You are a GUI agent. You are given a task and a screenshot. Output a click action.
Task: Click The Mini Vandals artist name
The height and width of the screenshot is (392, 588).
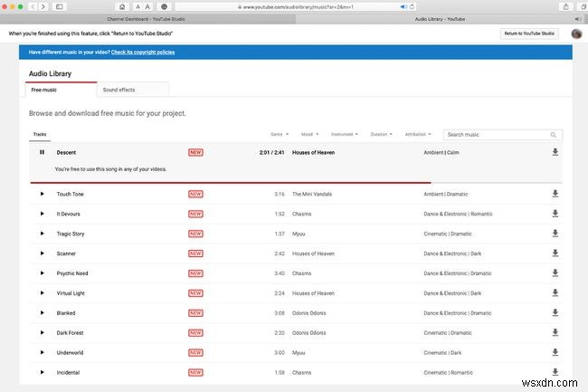pyautogui.click(x=312, y=195)
